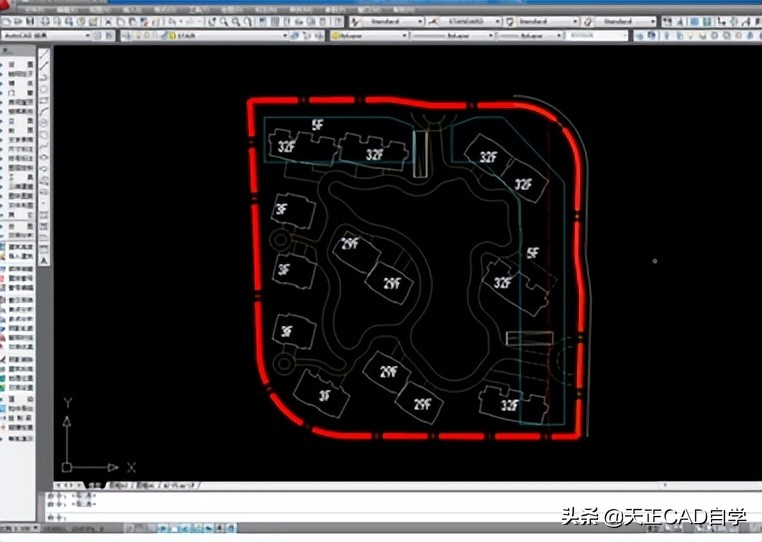The height and width of the screenshot is (542, 762).
Task: Click the Paste icon
Action: click(x=132, y=21)
